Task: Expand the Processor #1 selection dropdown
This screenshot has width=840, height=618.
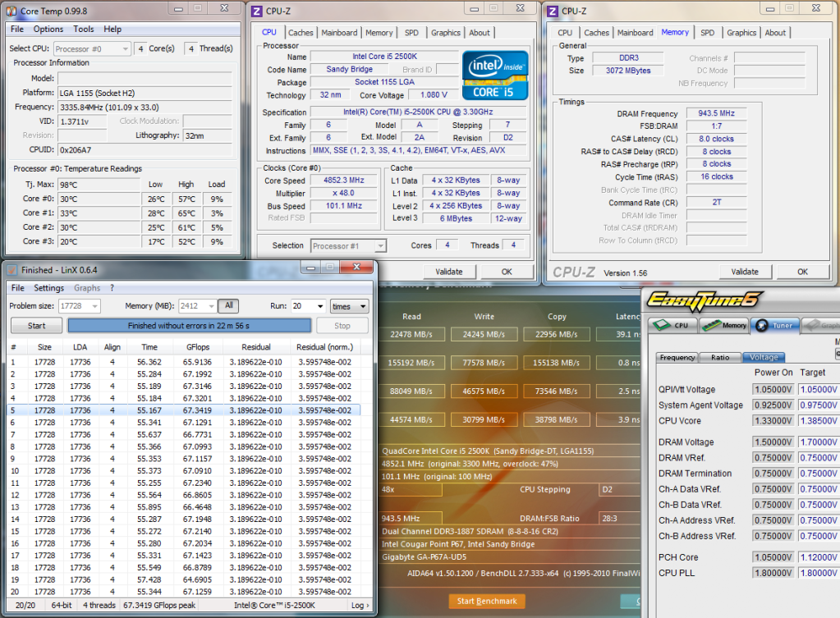Action: pyautogui.click(x=348, y=246)
